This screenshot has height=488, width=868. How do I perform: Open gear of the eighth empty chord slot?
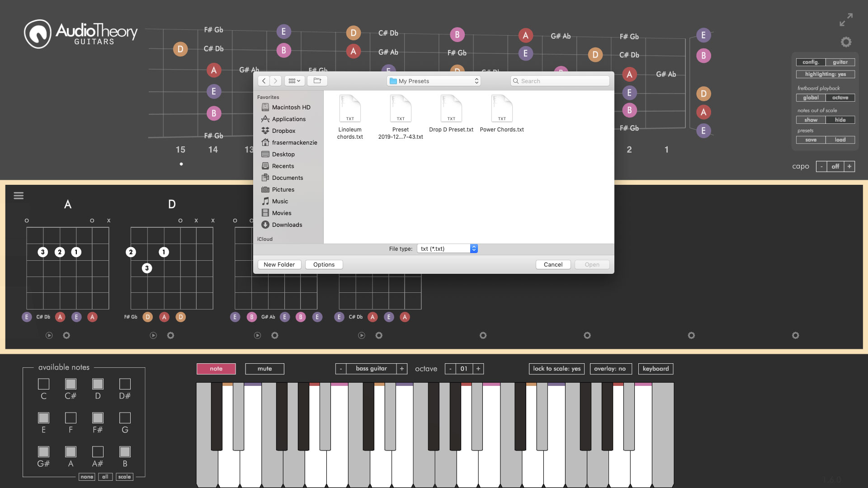(795, 335)
